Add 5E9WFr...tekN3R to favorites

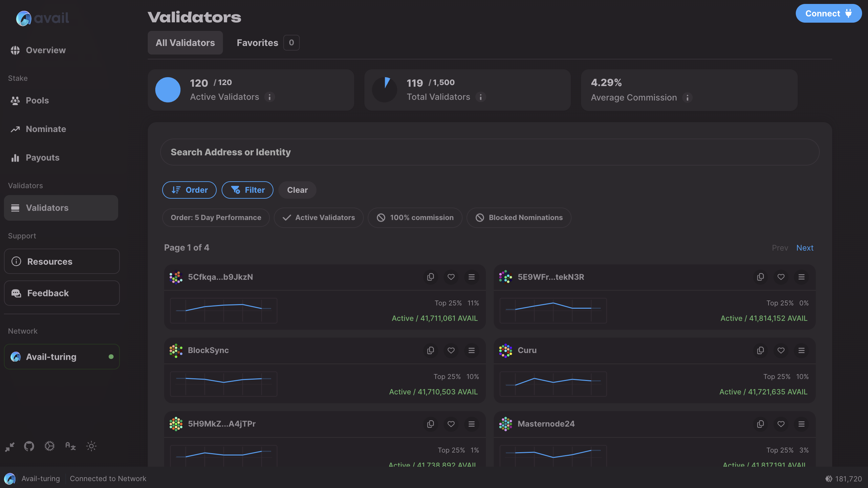pos(781,277)
